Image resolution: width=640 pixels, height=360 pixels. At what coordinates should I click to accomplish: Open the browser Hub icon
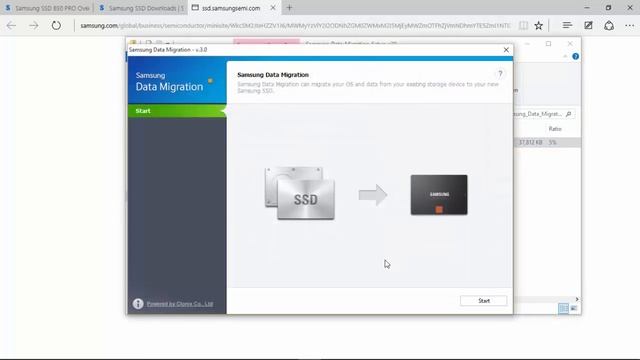point(567,26)
